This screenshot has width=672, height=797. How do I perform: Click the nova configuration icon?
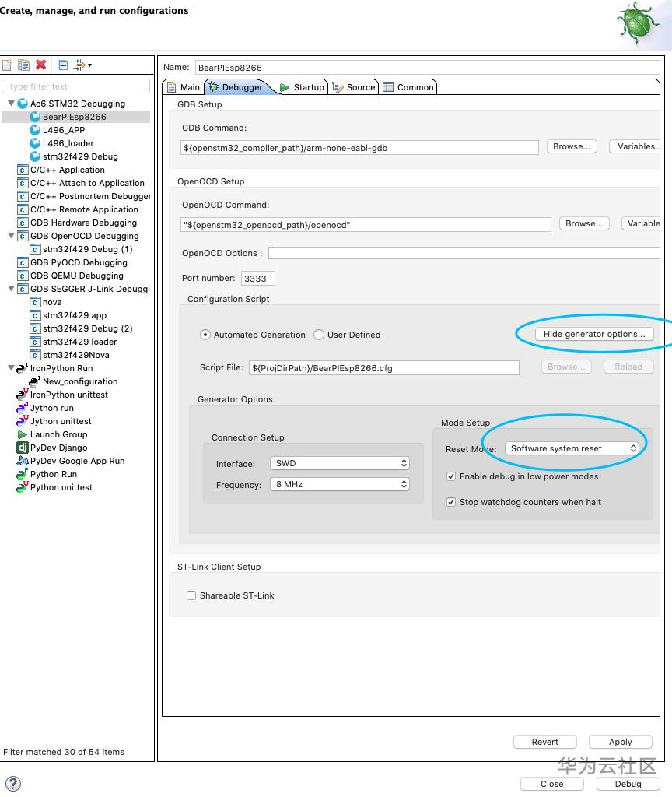pos(35,302)
